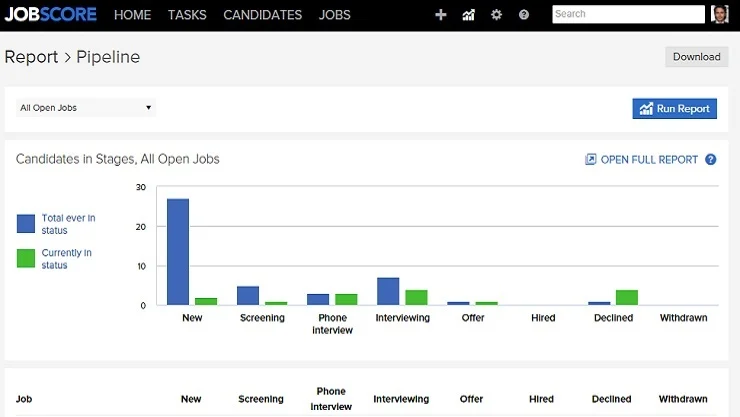740x417 pixels.
Task: Open the settings gear icon
Action: (x=497, y=15)
